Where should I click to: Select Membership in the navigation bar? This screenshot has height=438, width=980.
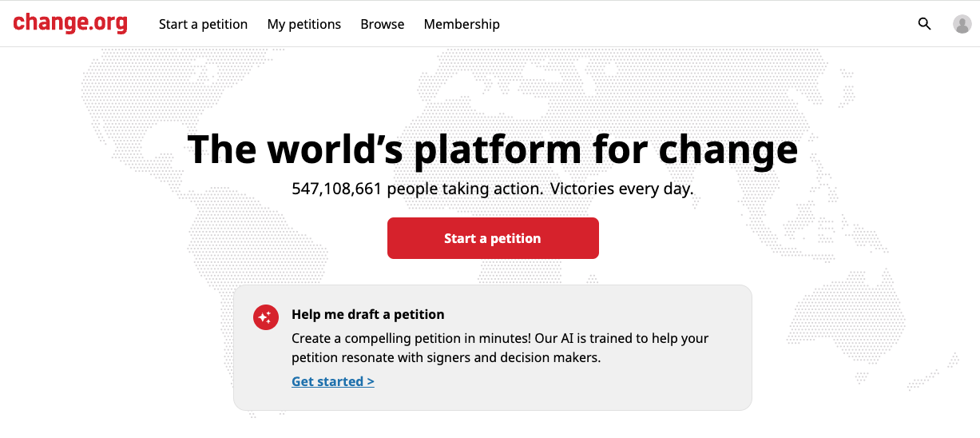[x=462, y=24]
